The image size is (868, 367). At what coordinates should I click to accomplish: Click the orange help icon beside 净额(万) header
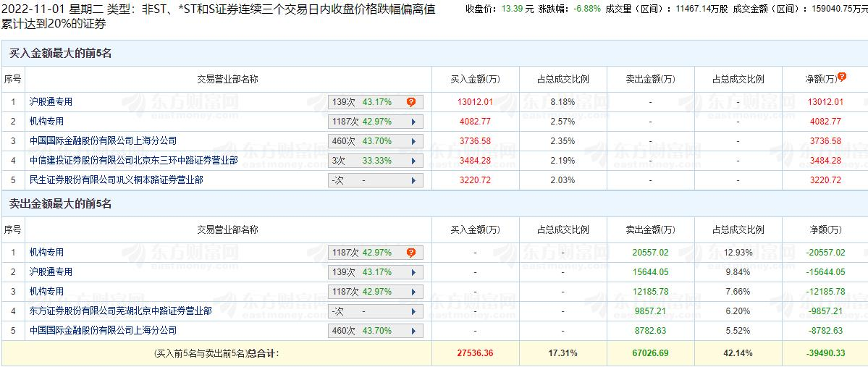(842, 77)
